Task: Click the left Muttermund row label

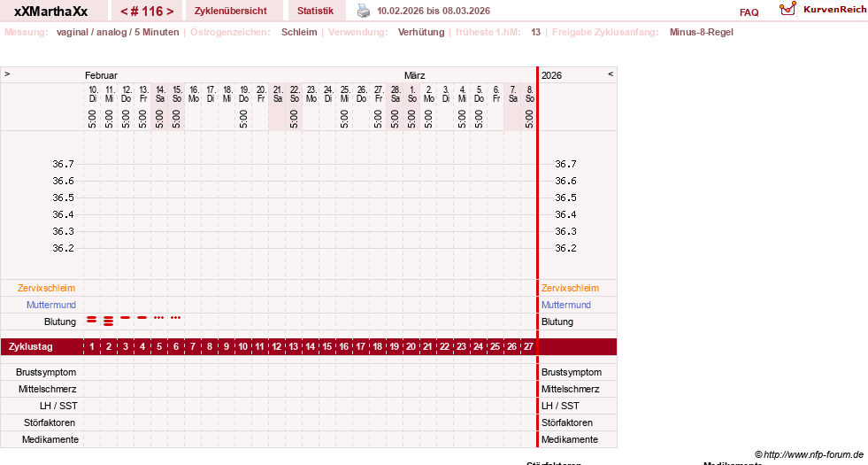Action: 51,305
